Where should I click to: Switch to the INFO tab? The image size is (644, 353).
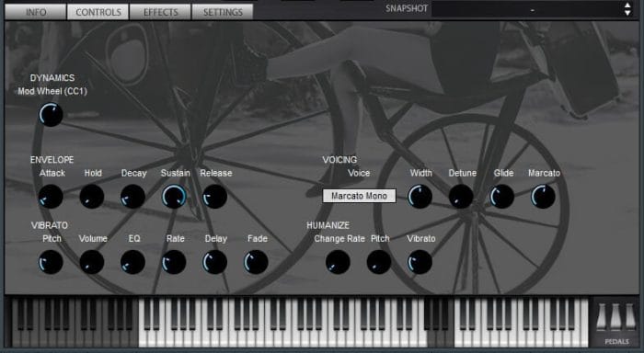pyautogui.click(x=36, y=12)
